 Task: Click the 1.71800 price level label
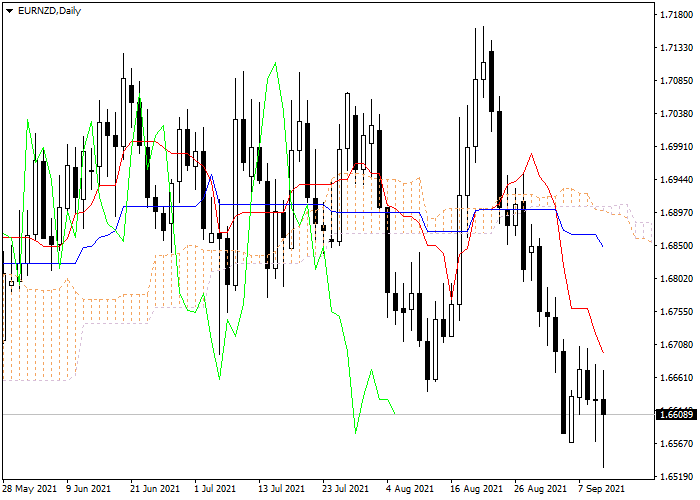click(x=676, y=15)
